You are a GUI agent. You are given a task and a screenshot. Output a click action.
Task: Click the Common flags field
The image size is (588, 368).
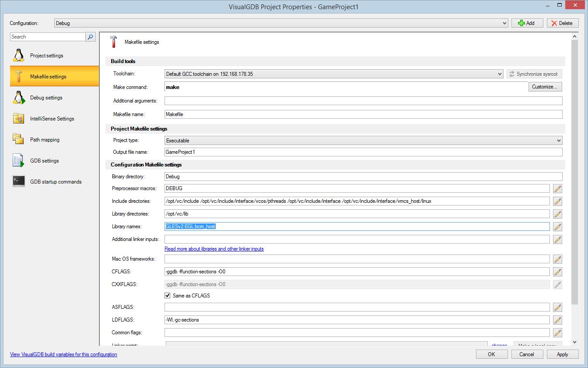[x=357, y=333]
